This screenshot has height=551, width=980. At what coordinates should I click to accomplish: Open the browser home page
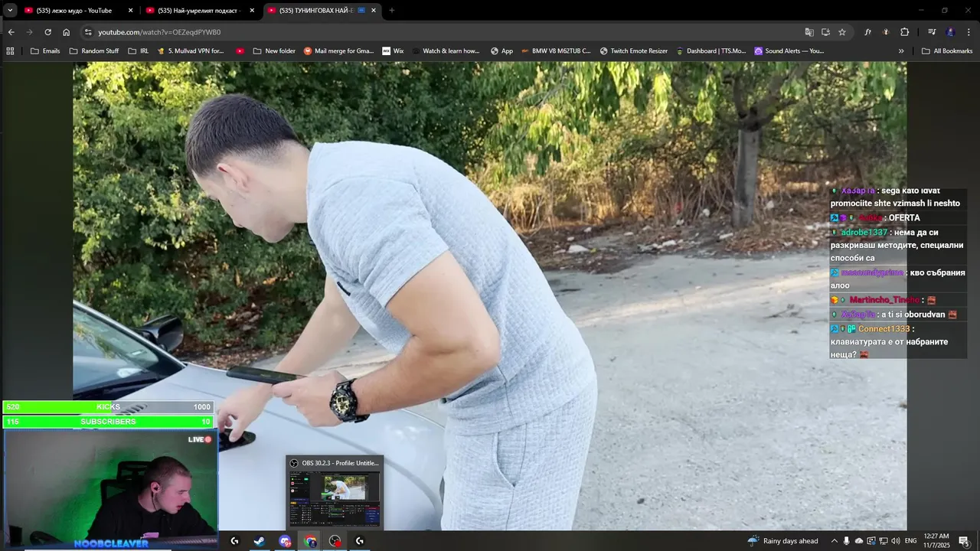66,32
